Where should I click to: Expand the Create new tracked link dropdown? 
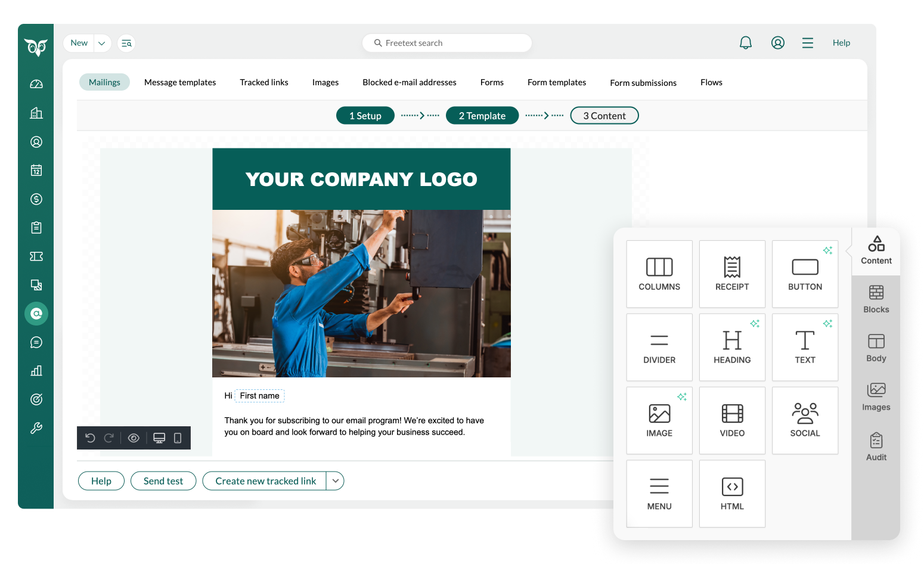(336, 481)
